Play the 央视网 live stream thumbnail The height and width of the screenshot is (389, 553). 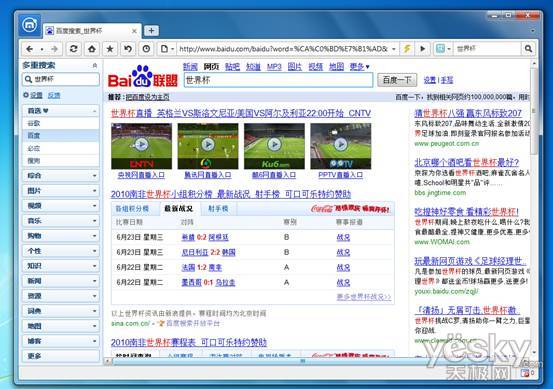(x=141, y=146)
